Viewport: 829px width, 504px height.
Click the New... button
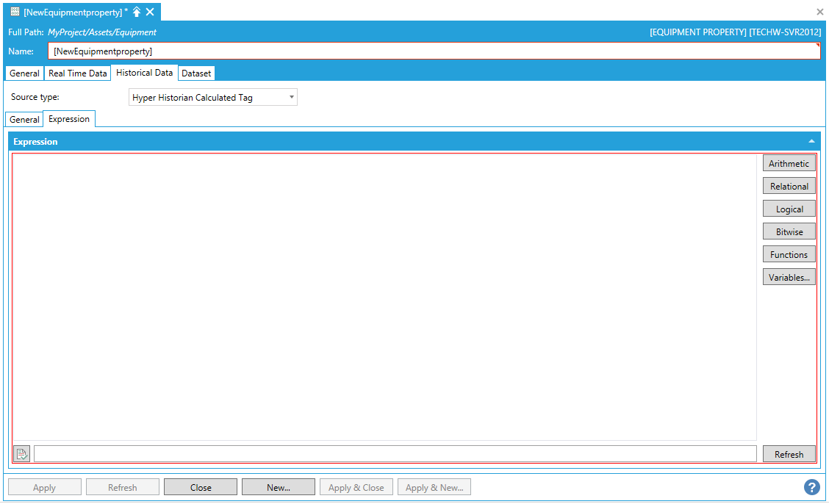[x=278, y=487]
